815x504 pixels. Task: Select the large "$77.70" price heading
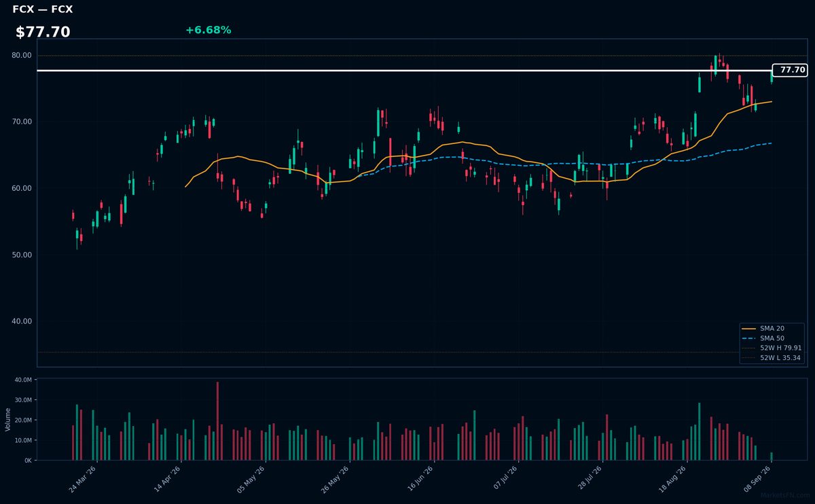pos(43,32)
